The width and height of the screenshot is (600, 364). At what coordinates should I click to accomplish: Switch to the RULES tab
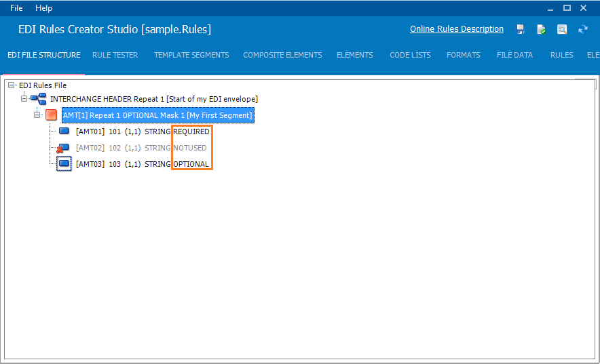(x=562, y=55)
